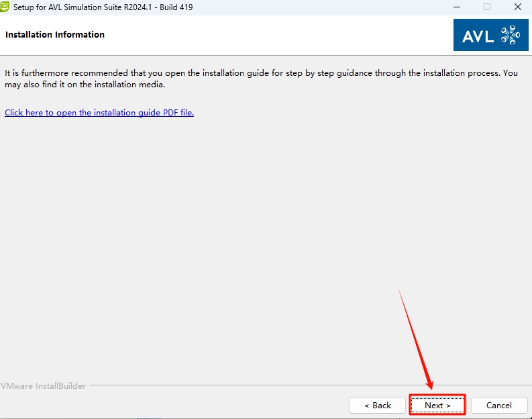Click the Installation Information heading
Screen dimensions: 532x419
pyautogui.click(x=55, y=34)
